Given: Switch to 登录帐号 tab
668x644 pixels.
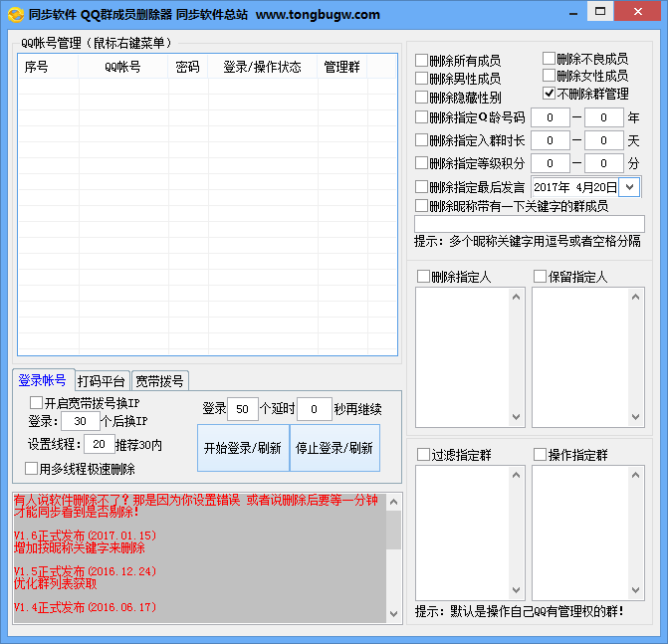Looking at the screenshot, I should pyautogui.click(x=42, y=380).
